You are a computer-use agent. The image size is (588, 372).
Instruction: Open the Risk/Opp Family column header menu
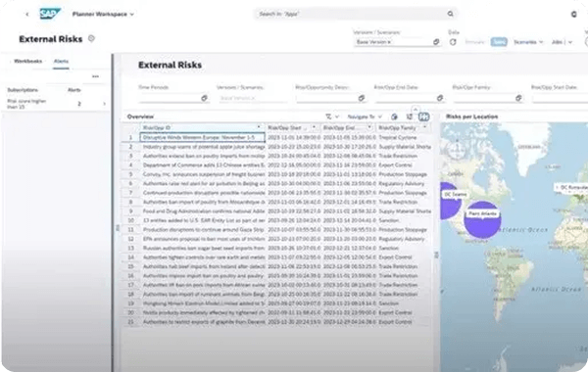pos(425,127)
